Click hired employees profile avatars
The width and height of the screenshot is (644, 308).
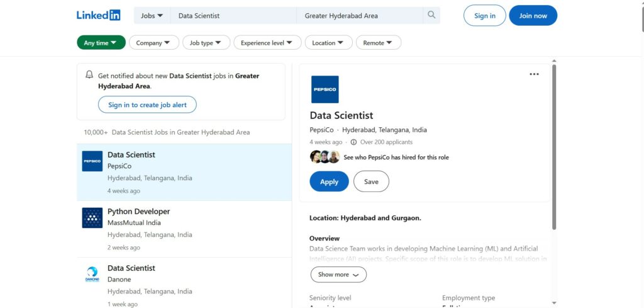pos(325,157)
